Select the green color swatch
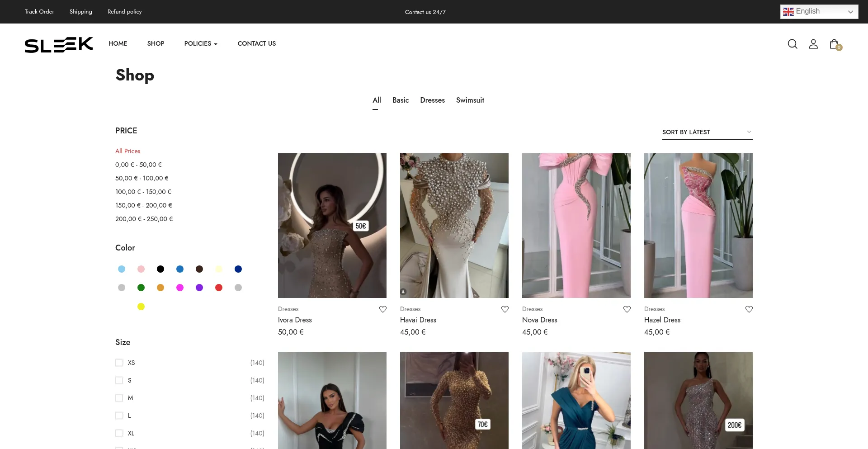Viewport: 868px width, 449px height. [141, 288]
